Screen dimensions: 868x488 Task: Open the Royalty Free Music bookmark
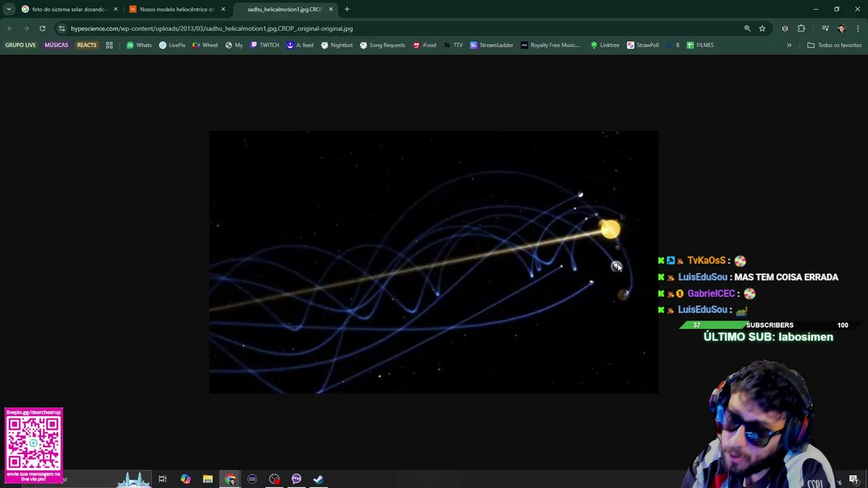(550, 45)
